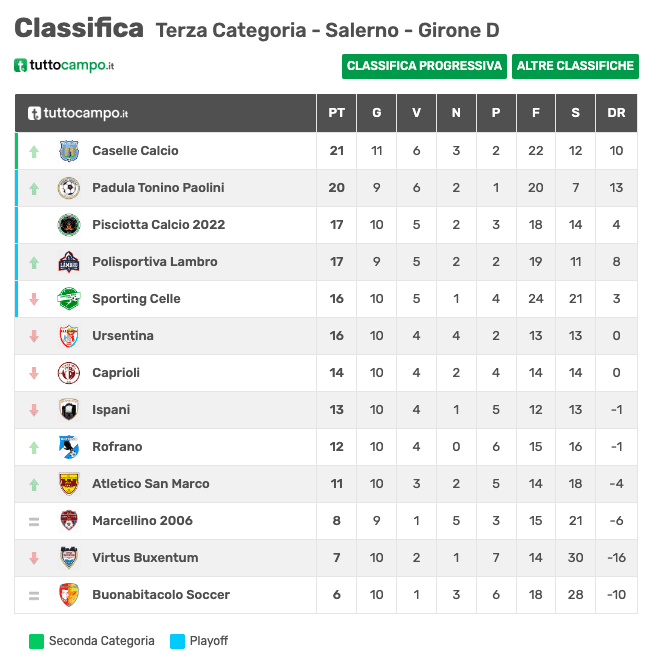658x666 pixels.
Task: Open the Marcellino 2006 team link
Action: coord(142,520)
